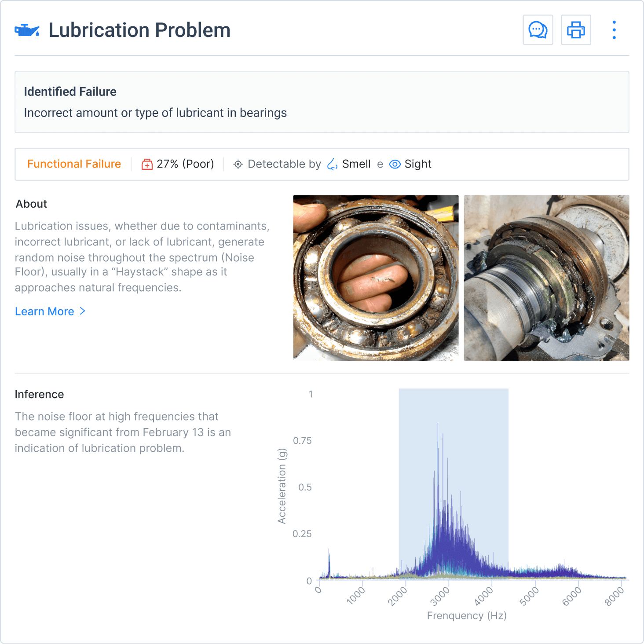This screenshot has width=644, height=644.
Task: Open the three-dot overflow menu
Action: [614, 29]
